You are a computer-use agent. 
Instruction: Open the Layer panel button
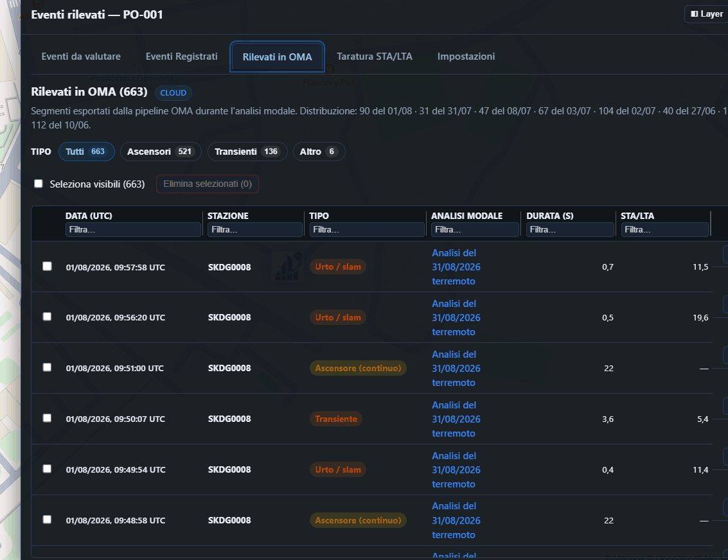click(x=707, y=14)
